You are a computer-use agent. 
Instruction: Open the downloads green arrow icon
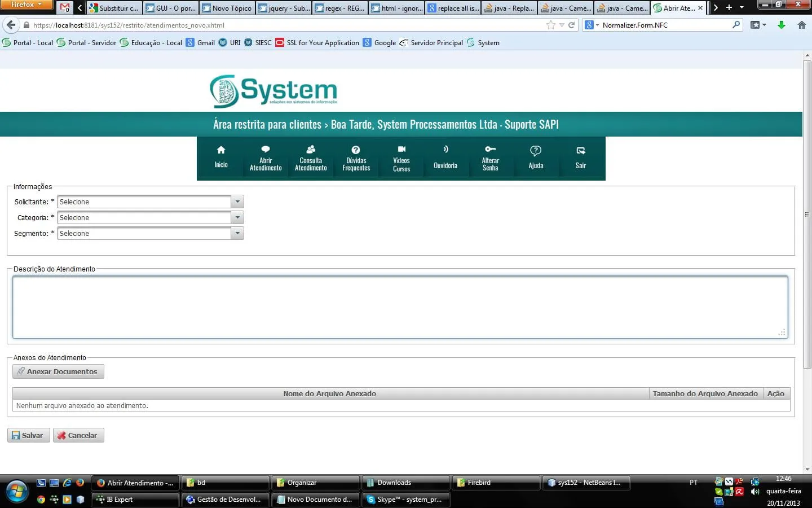coord(782,25)
